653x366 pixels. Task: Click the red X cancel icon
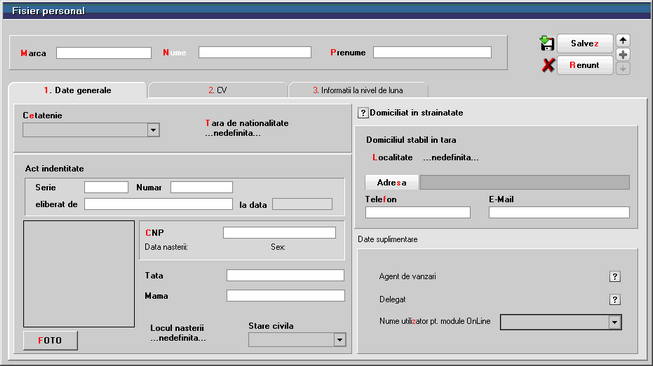point(548,65)
